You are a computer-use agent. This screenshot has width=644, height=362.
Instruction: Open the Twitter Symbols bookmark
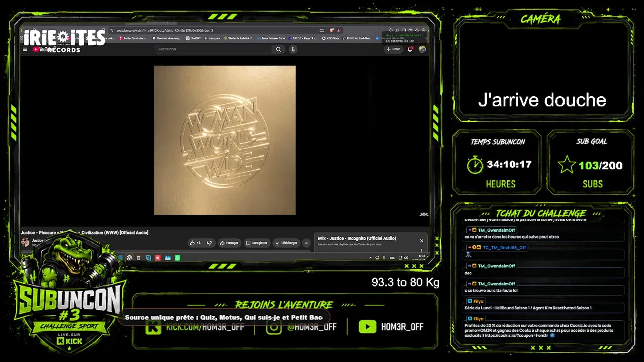tap(134, 38)
